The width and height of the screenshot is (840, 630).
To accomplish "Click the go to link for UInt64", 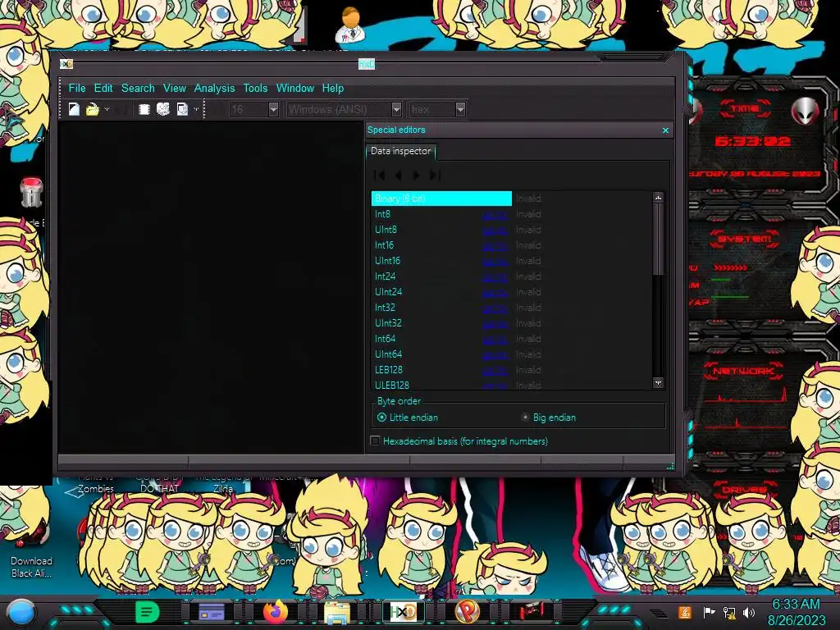I will pos(495,354).
